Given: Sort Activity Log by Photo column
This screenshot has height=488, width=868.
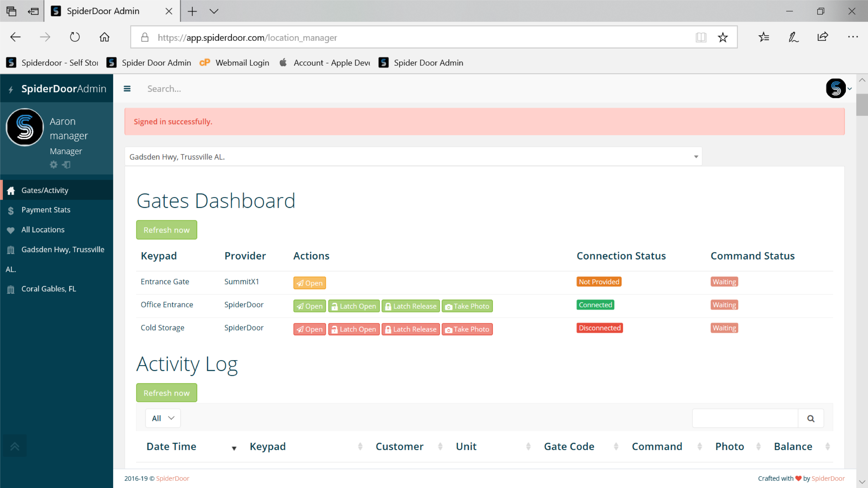Looking at the screenshot, I should (738, 447).
